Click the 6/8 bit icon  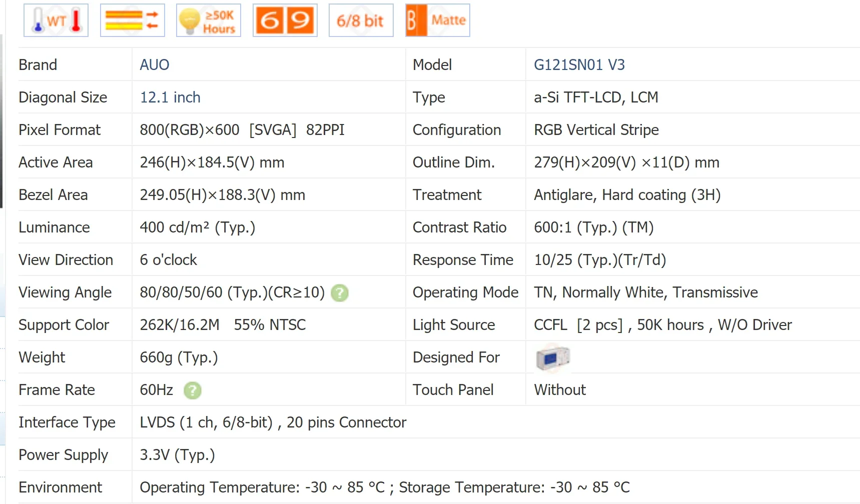coord(361,20)
